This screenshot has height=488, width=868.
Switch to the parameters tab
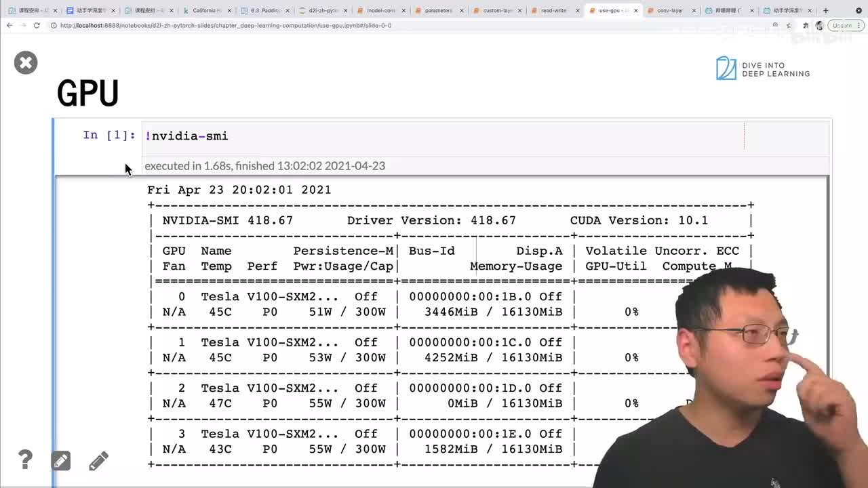tap(438, 11)
